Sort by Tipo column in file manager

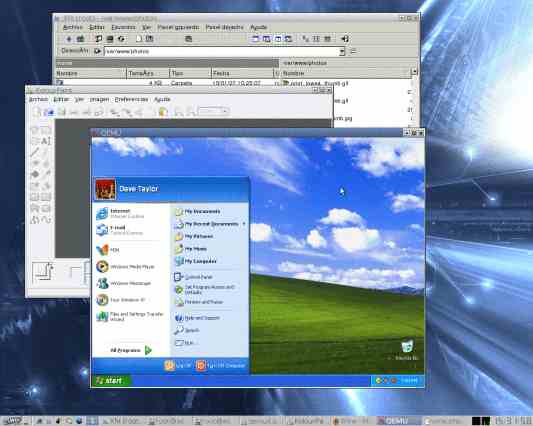point(190,73)
